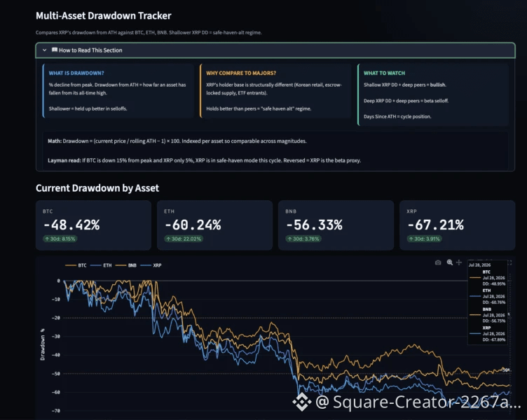
Task: Click the tooltip value DD: -60.76%
Action: (494, 302)
